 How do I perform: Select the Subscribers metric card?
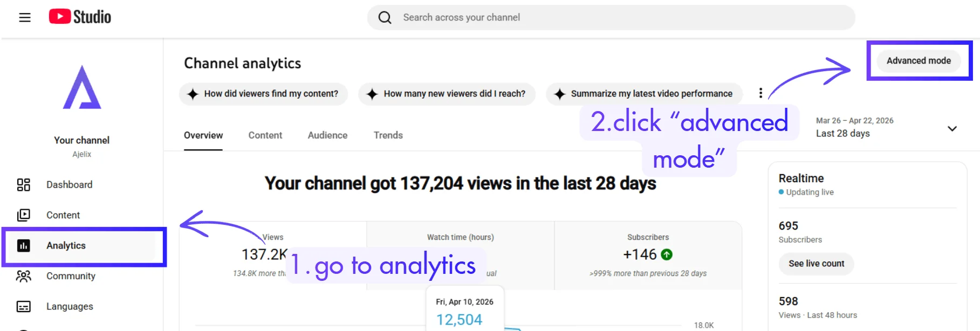click(648, 256)
